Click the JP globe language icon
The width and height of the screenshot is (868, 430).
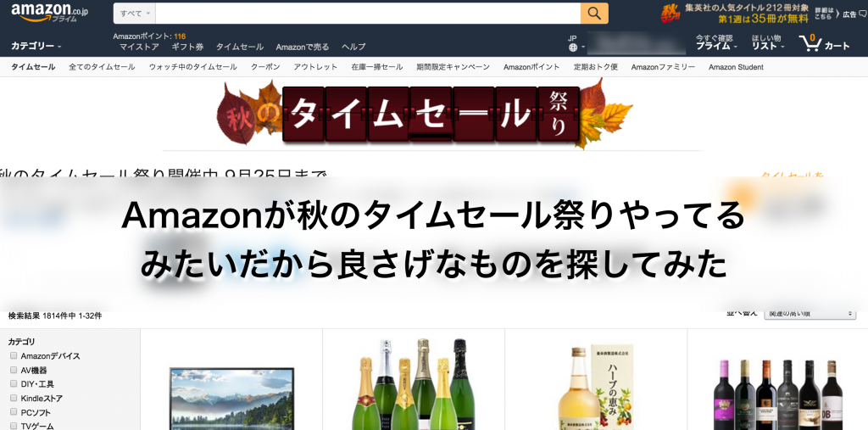pyautogui.click(x=573, y=47)
